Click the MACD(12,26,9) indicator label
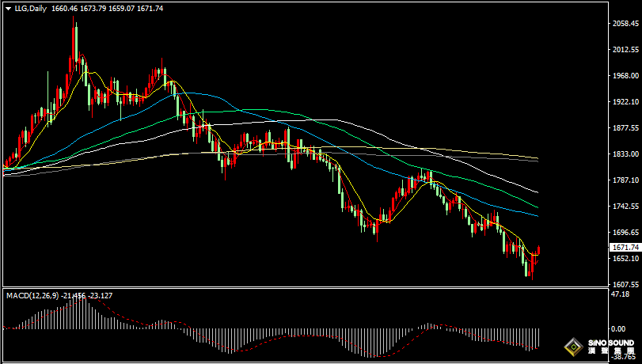642x364 pixels. tap(32, 296)
